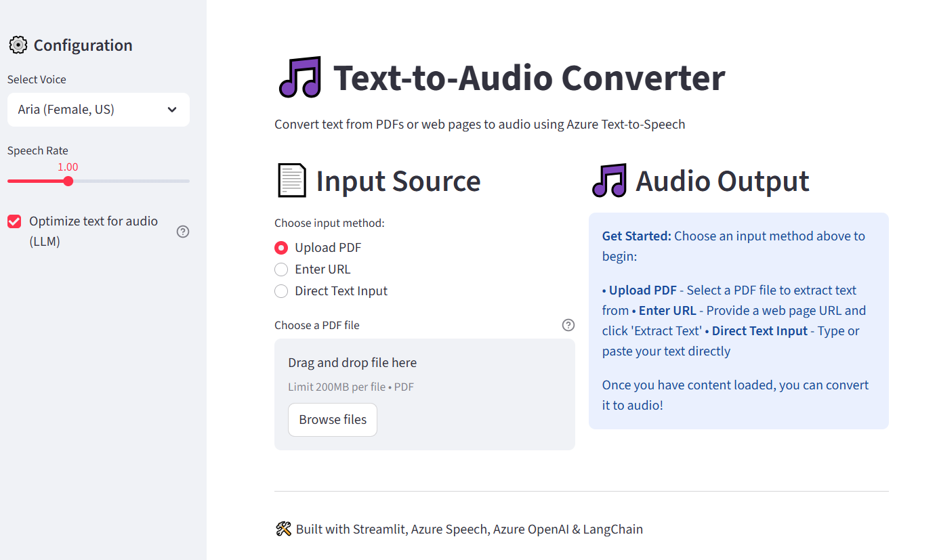This screenshot has height=560, width=937.
Task: Click the Speech Rate slider handle
Action: pyautogui.click(x=68, y=181)
